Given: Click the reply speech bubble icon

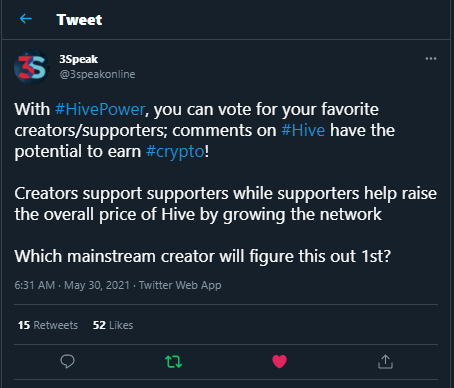Looking at the screenshot, I should 67,361.
